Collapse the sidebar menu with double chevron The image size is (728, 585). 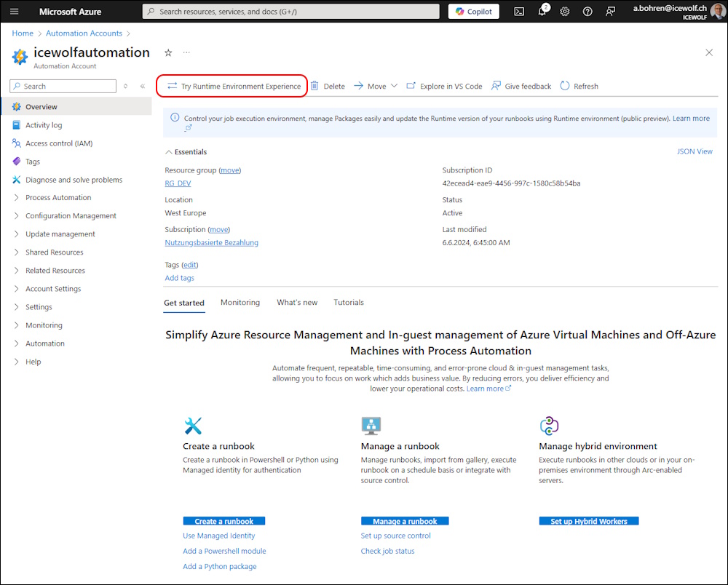coord(143,87)
